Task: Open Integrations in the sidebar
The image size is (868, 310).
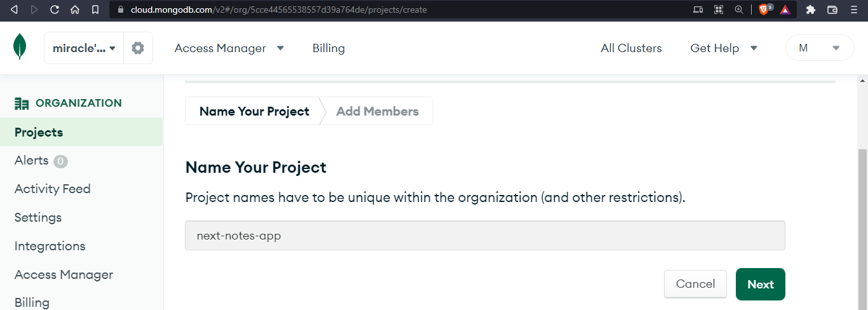Action: click(x=50, y=246)
